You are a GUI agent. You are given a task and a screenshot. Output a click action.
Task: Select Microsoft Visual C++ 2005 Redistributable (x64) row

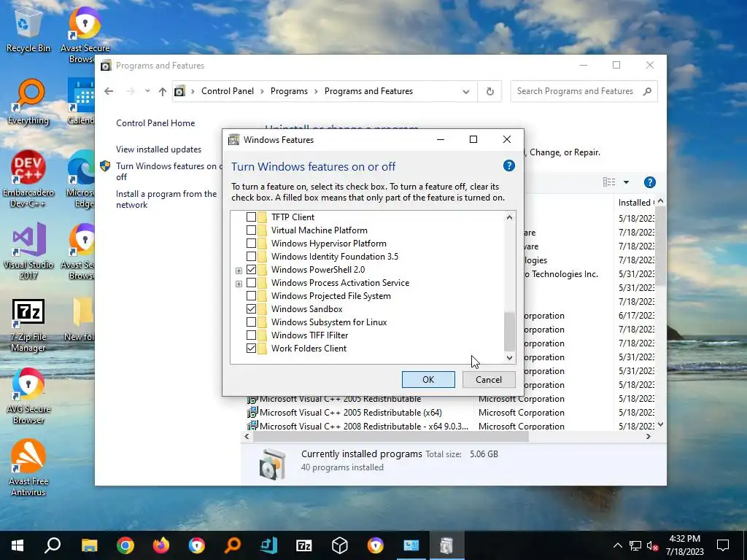coord(350,413)
